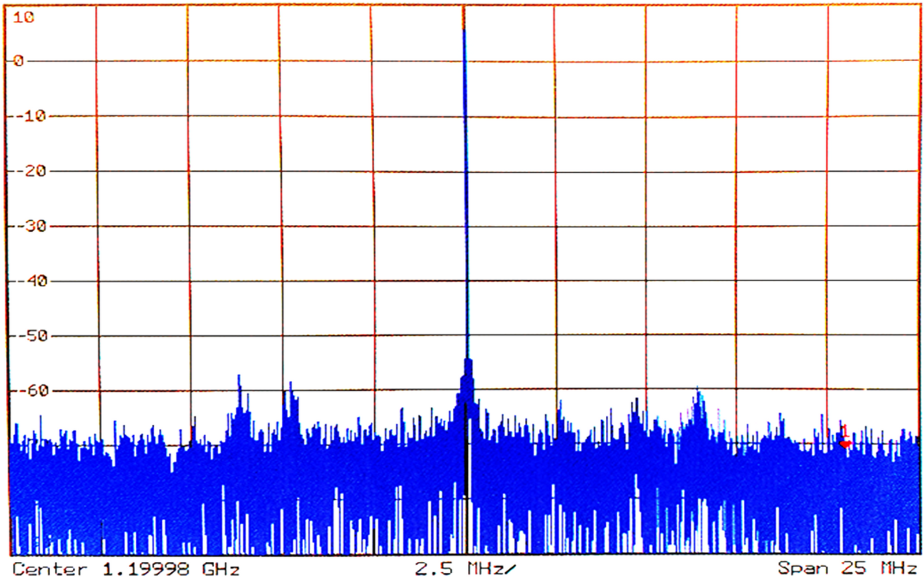
Task: Click the top-left 10 dB scale label
Action: click(x=23, y=17)
